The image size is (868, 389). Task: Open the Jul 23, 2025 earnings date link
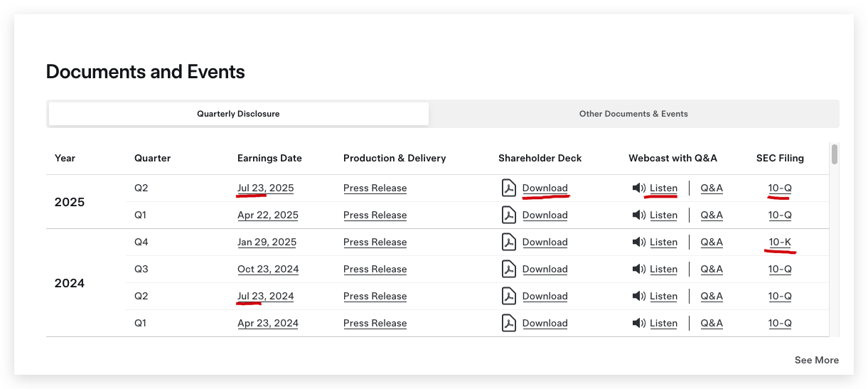point(265,188)
